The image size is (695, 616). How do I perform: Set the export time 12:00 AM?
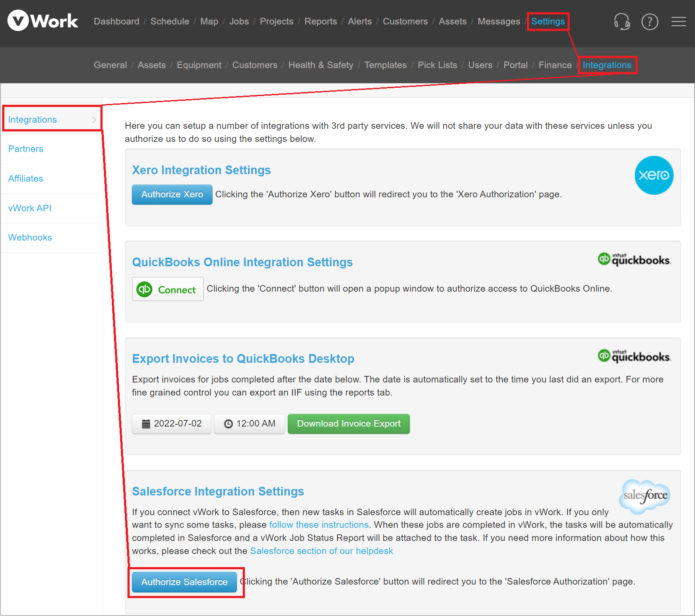(x=249, y=424)
